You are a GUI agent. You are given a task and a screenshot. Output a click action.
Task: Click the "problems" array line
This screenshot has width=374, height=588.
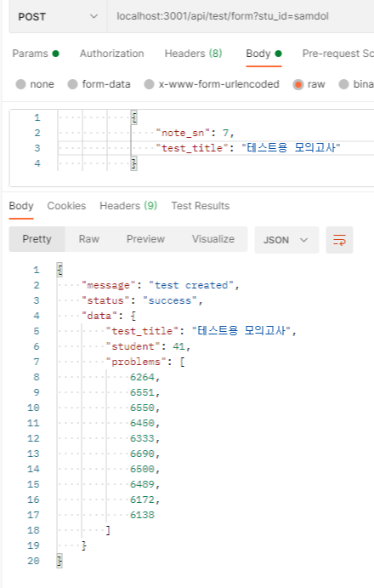click(x=146, y=362)
